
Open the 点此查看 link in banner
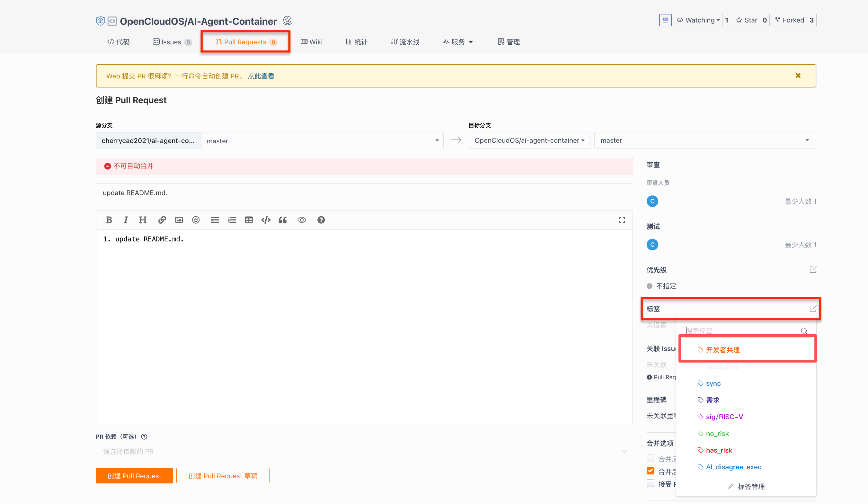(x=261, y=76)
